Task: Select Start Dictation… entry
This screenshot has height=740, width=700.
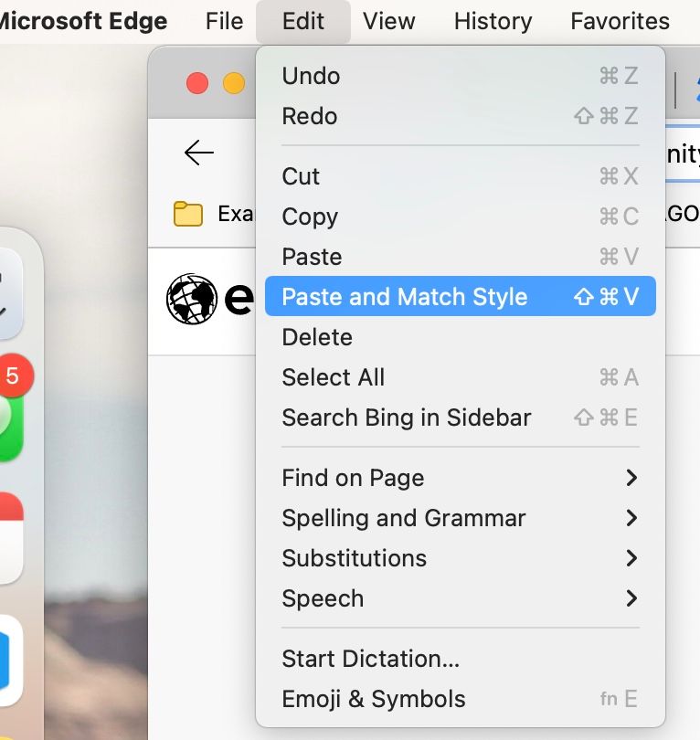Action: point(461,659)
